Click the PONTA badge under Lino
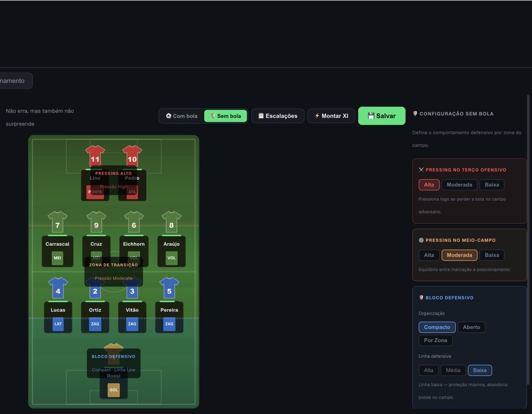 click(x=95, y=192)
